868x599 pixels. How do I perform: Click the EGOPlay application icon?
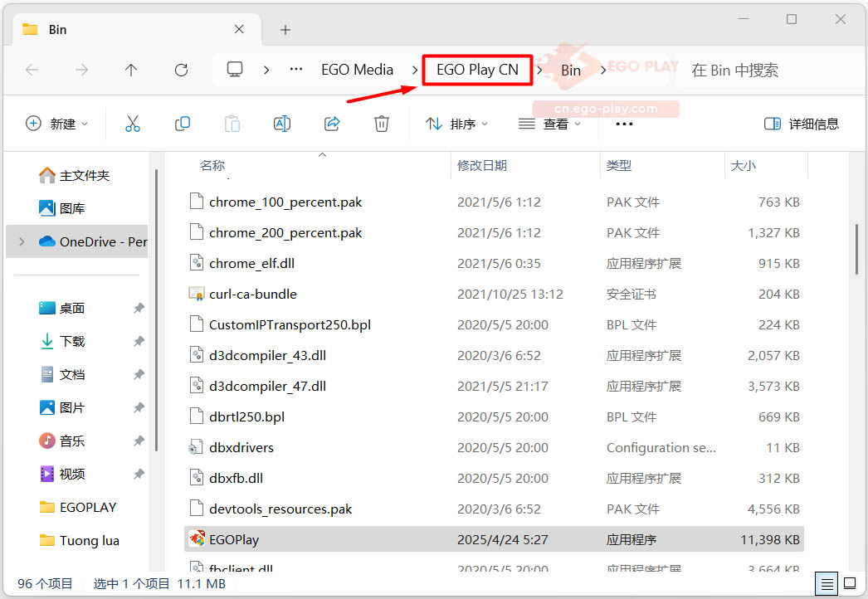coord(197,538)
